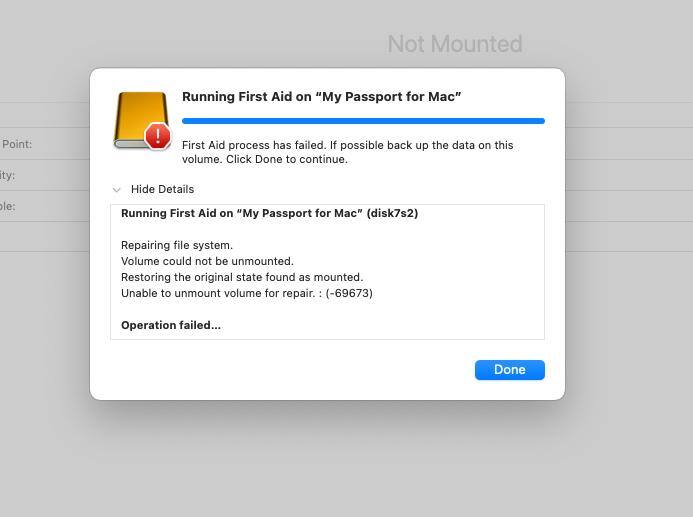Collapse details using the chevron arrow
Viewport: 693px width, 517px height.
click(x=117, y=190)
